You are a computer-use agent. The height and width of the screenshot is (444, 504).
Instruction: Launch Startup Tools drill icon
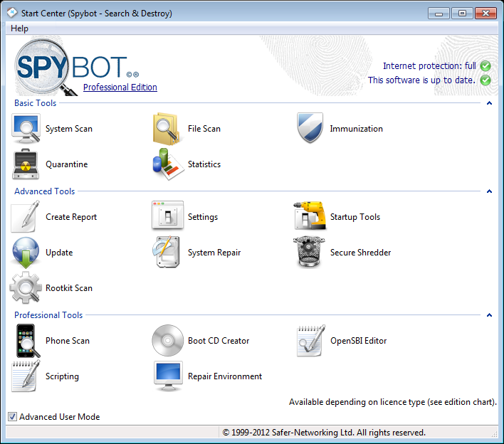(310, 217)
